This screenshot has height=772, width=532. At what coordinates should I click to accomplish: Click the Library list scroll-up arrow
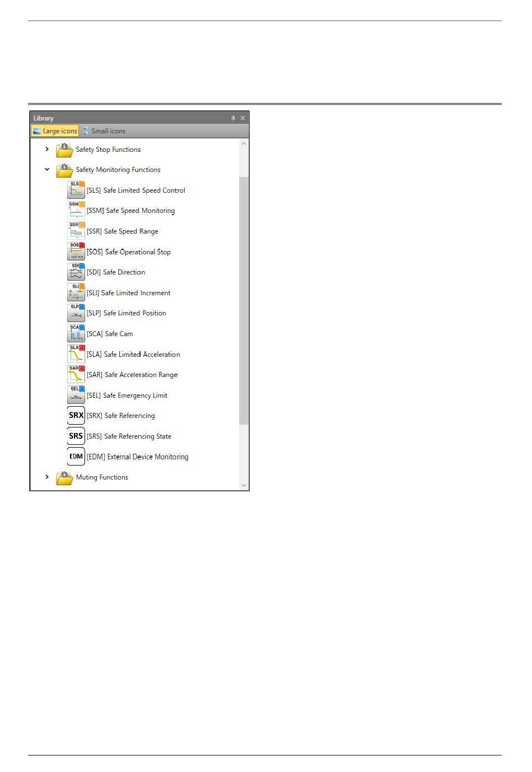[x=244, y=144]
